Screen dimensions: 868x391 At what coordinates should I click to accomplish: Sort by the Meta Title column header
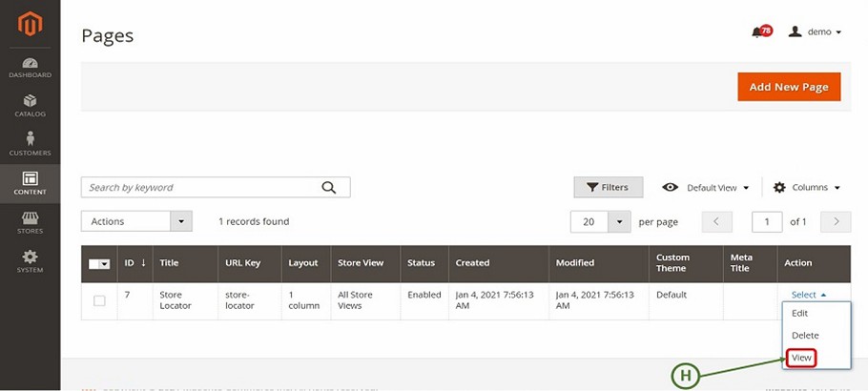750,263
